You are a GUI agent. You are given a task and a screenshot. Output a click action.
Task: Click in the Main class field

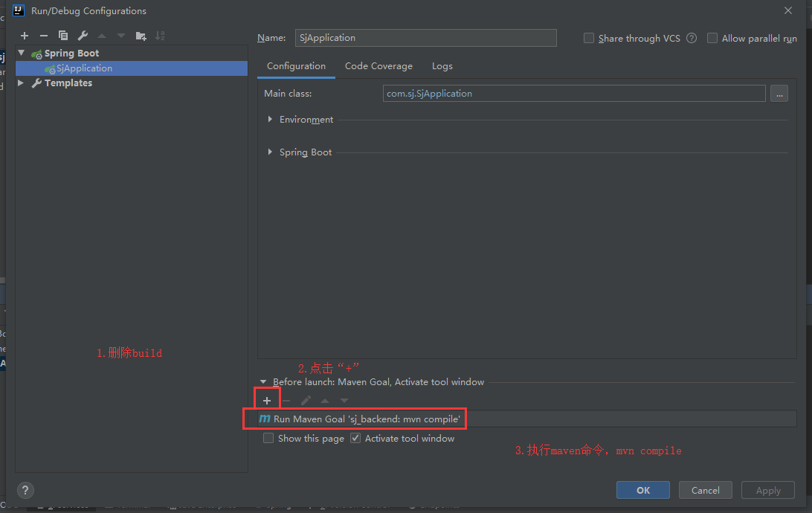(574, 94)
